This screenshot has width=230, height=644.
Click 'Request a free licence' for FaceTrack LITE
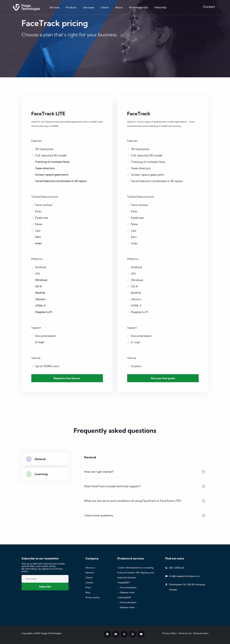67,378
